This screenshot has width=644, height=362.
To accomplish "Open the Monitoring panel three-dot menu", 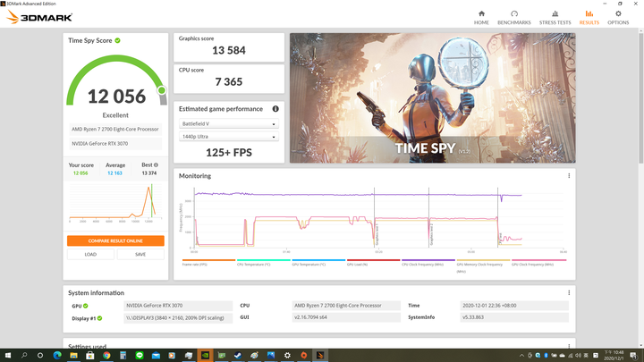I will coord(569,176).
